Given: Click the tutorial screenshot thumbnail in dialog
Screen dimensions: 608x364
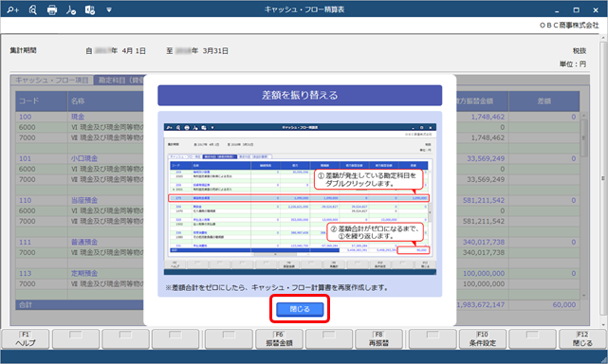Looking at the screenshot, I should click(x=300, y=199).
